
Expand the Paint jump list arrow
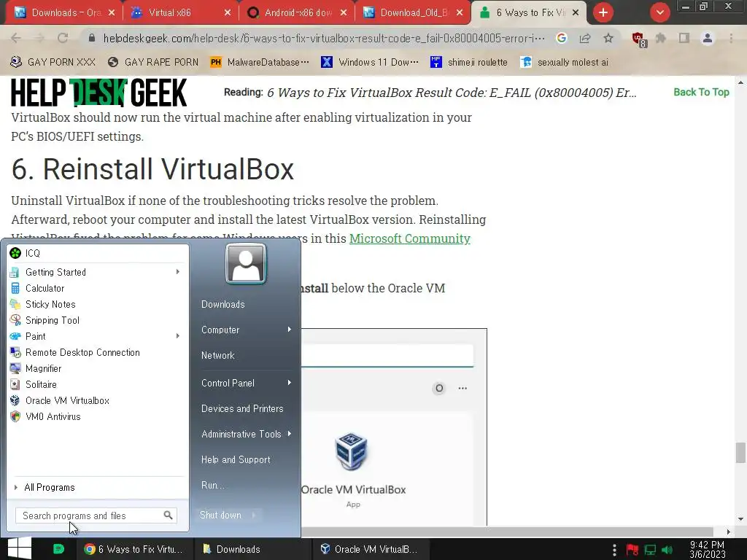[x=178, y=336]
